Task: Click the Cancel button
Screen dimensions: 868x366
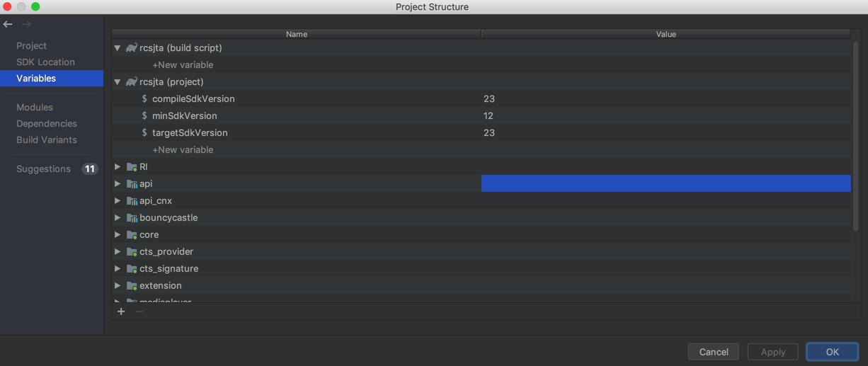Action: click(714, 352)
